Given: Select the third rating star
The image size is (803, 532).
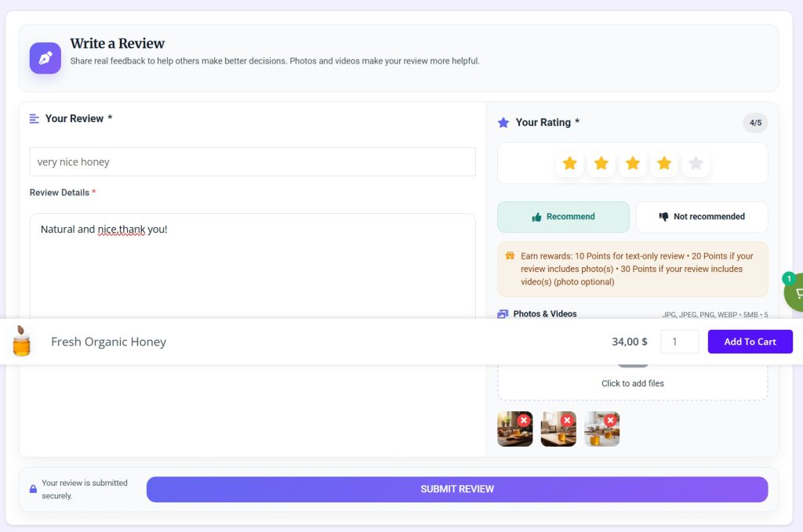Looking at the screenshot, I should (x=633, y=163).
